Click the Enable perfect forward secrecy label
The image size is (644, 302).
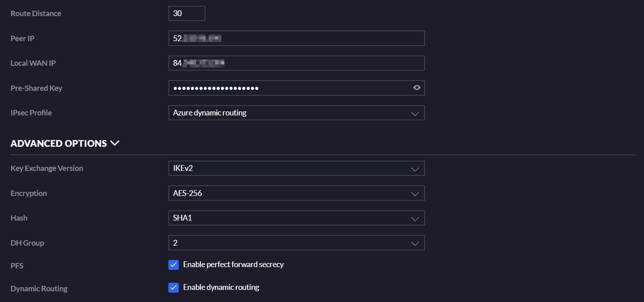(x=233, y=264)
